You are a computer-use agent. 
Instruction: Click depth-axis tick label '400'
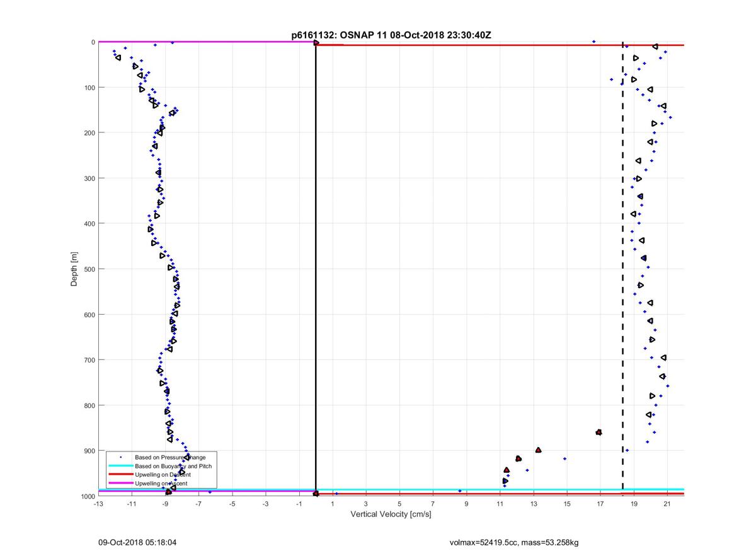tap(89, 224)
